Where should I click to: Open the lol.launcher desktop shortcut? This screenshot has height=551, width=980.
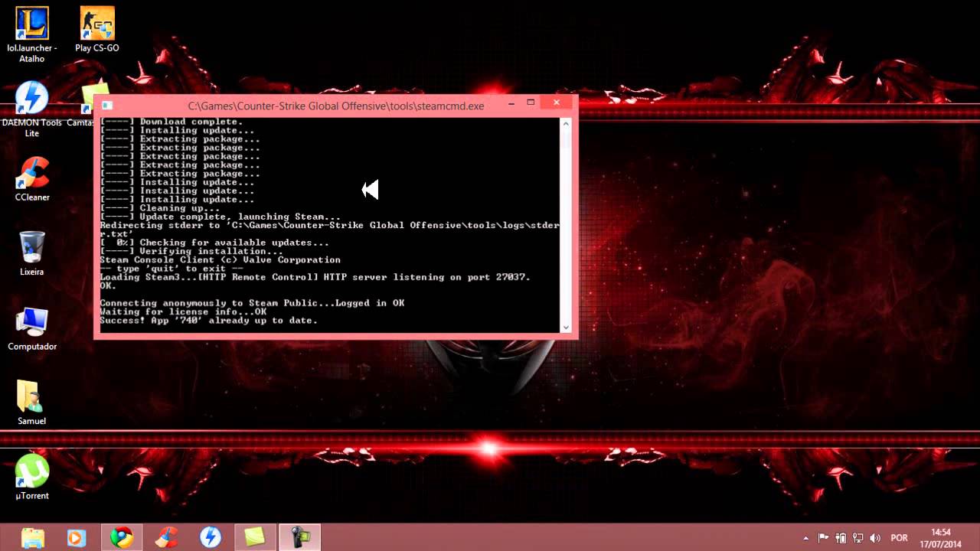coord(32,34)
